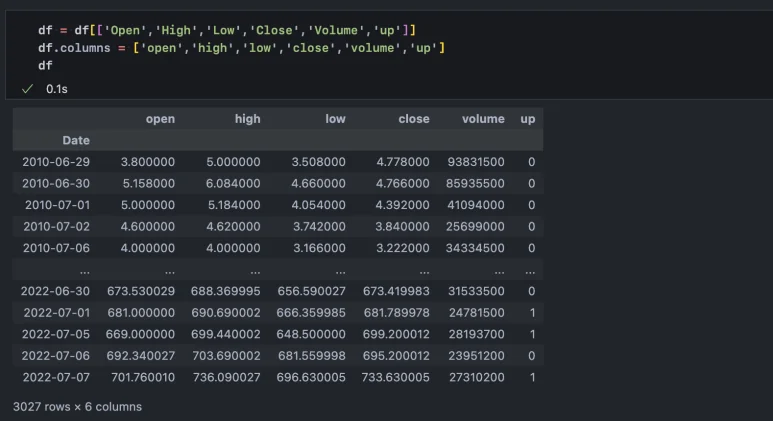773x421 pixels.
Task: Click into the df.columns code line
Action: [x=240, y=48]
